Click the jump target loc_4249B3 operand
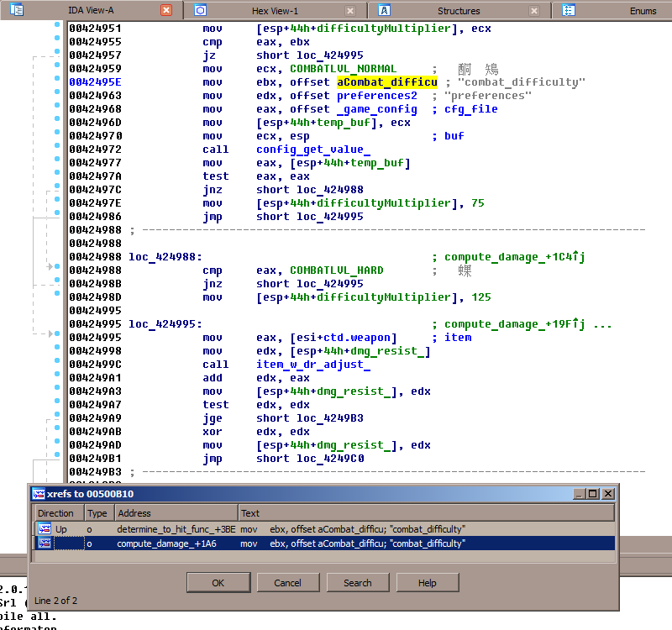 (x=330, y=417)
